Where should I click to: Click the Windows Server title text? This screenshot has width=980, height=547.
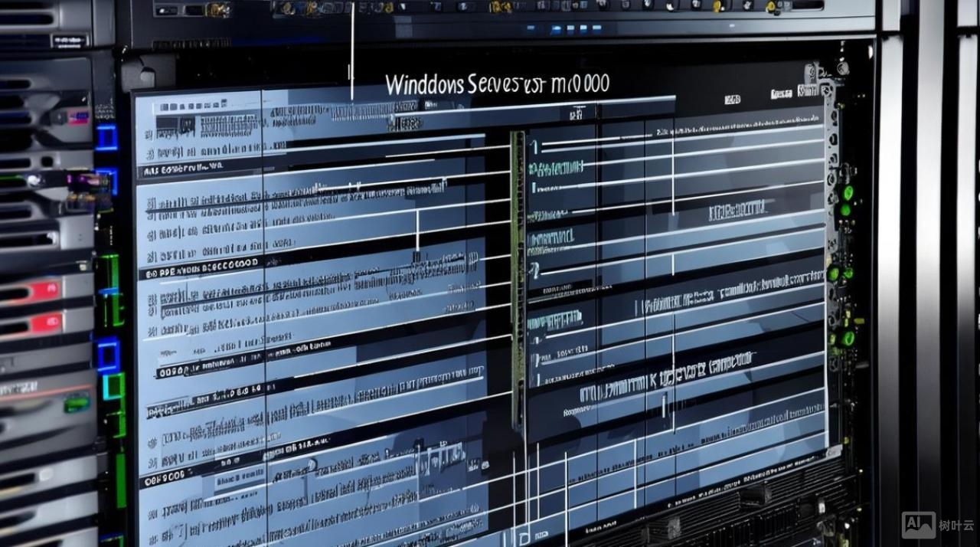pos(497,84)
